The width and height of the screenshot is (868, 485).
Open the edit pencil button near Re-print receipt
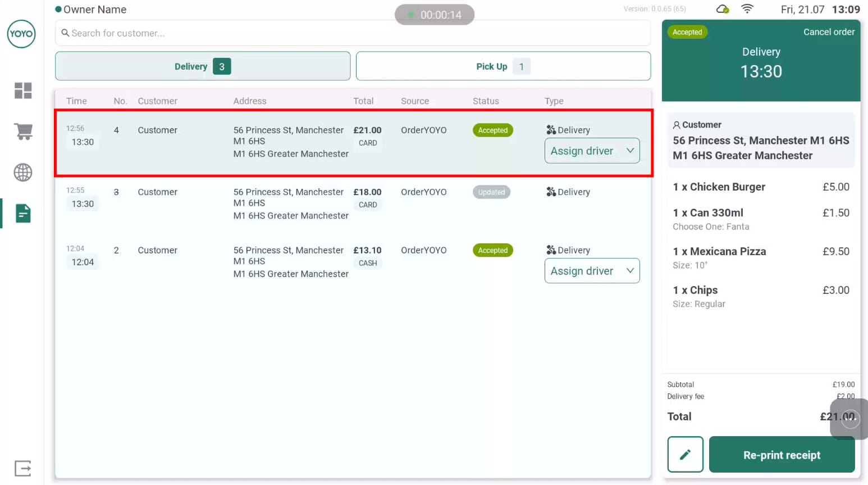pyautogui.click(x=684, y=454)
